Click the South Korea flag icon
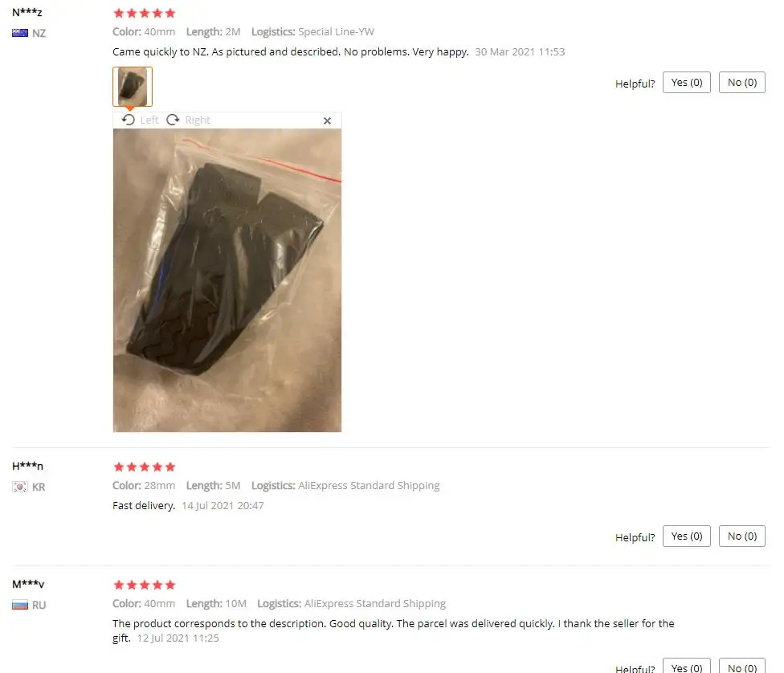 (20, 487)
